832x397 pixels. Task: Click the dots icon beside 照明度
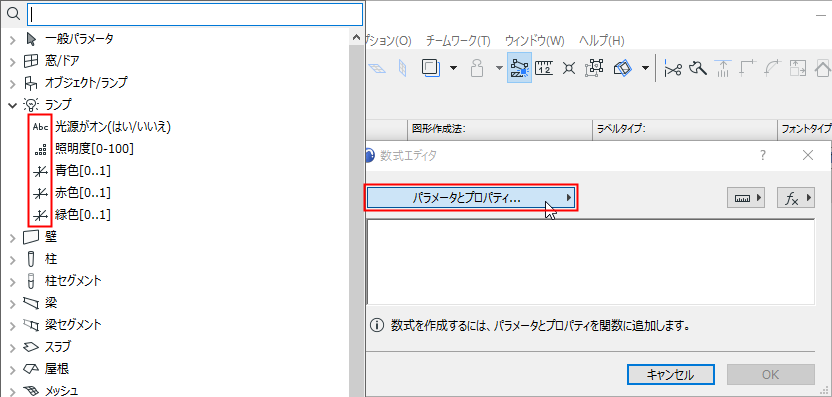tap(40, 151)
